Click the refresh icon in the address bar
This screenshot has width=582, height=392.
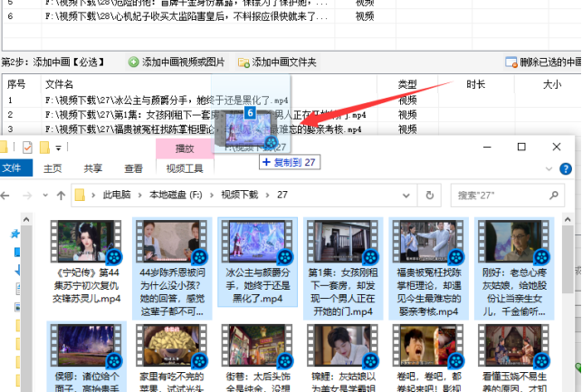[429, 195]
